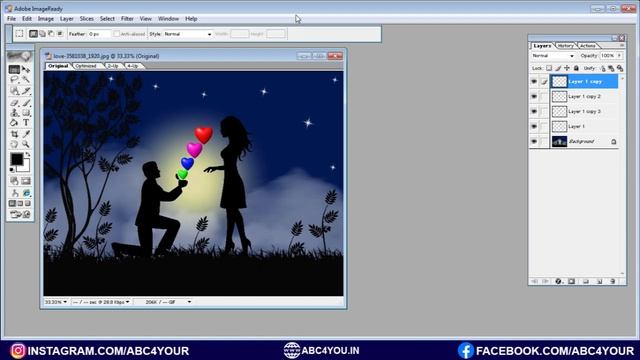
Task: Choose the Add to Selection icon in options bar
Action: [42, 34]
